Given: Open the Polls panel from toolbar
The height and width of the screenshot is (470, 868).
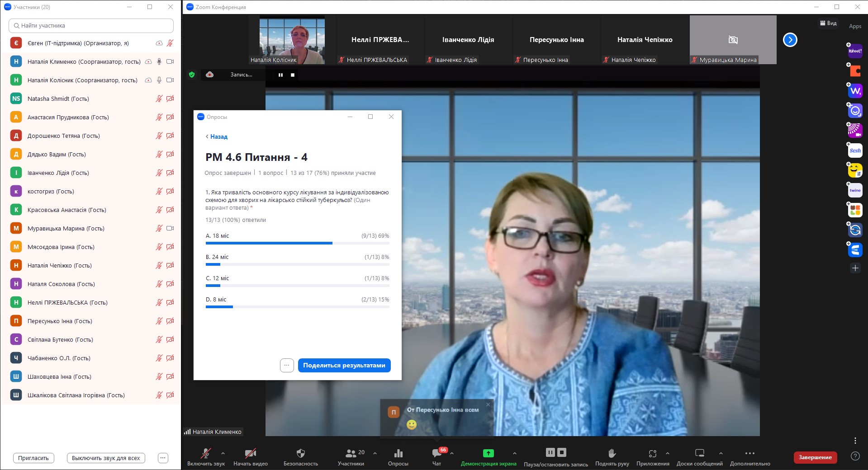Looking at the screenshot, I should point(398,453).
